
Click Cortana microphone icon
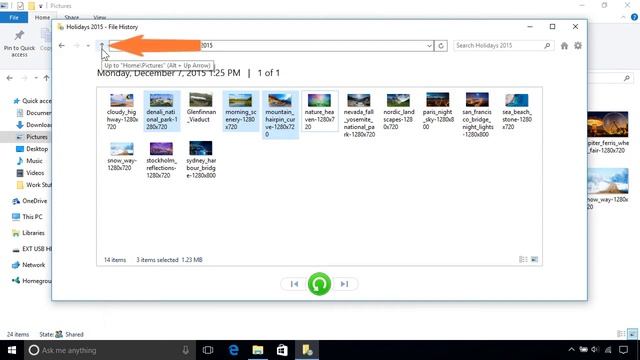(185, 350)
